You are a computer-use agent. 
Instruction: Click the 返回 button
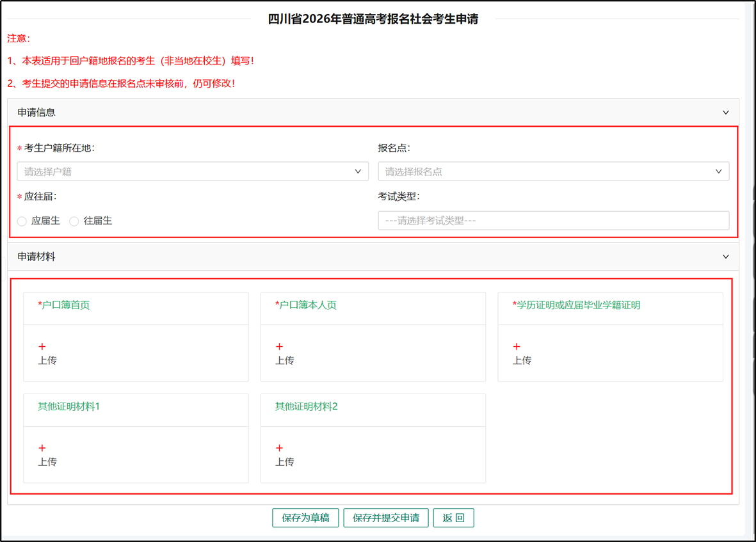pyautogui.click(x=453, y=518)
